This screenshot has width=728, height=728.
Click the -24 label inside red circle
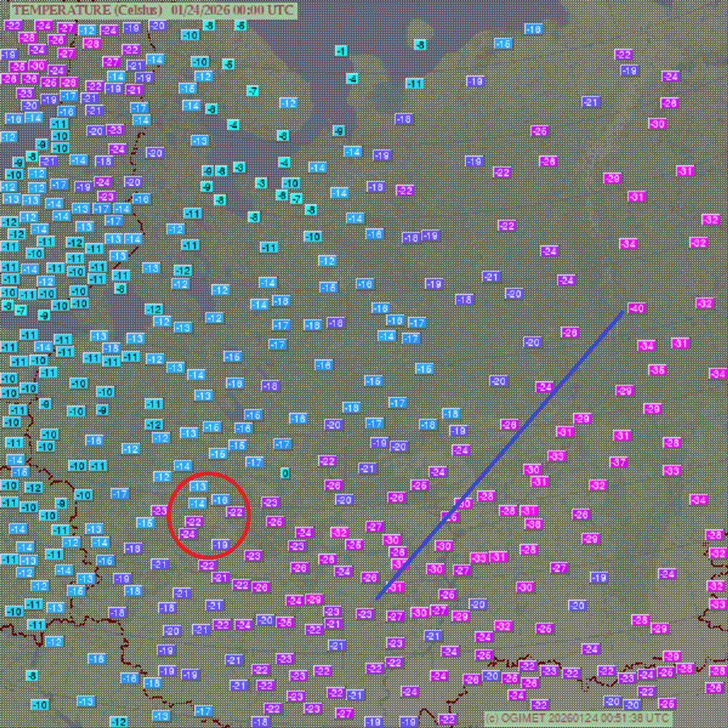pyautogui.click(x=188, y=534)
